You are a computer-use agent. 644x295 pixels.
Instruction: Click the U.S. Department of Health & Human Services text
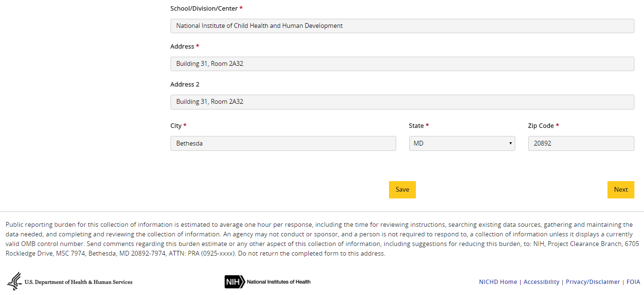[78, 282]
